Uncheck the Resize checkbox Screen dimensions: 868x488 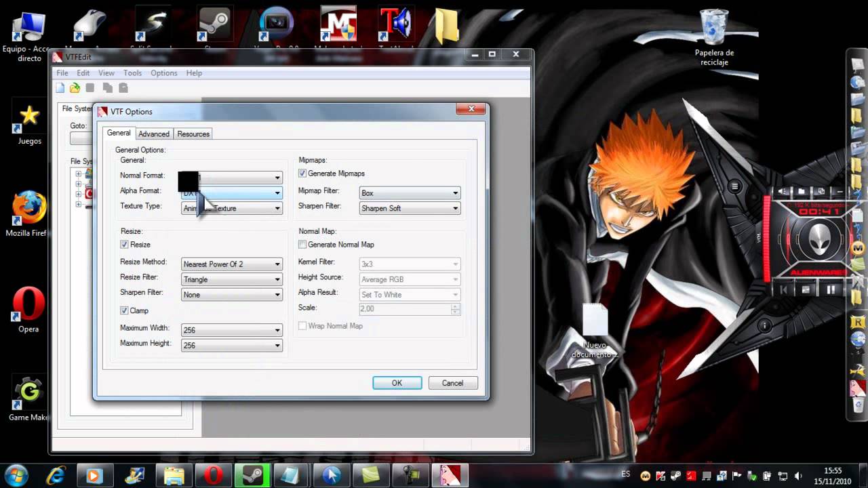[x=124, y=244]
